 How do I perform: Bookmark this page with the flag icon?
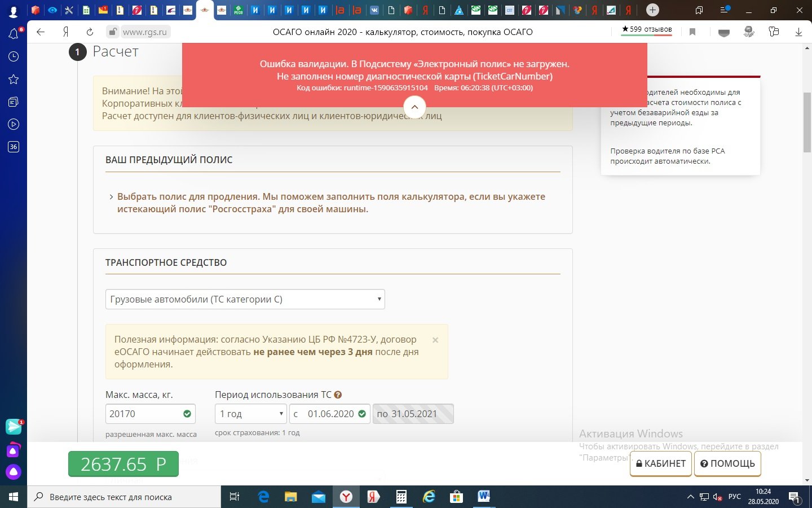pyautogui.click(x=692, y=32)
